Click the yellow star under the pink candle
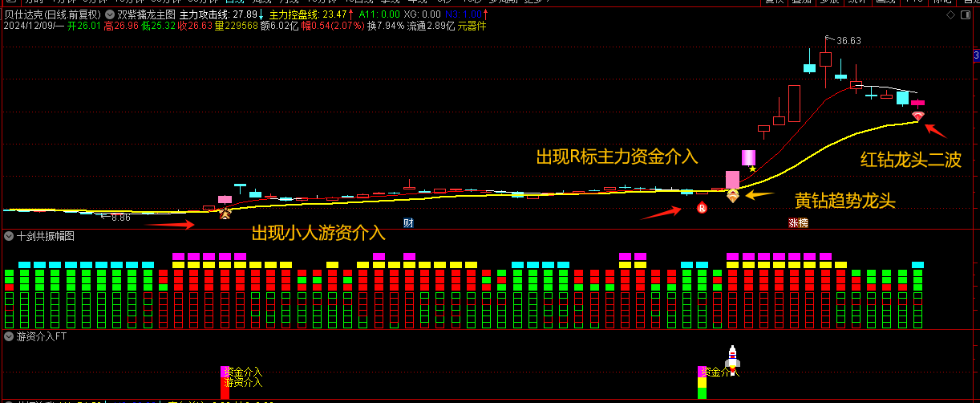Image resolution: width=980 pixels, height=403 pixels. 751,169
